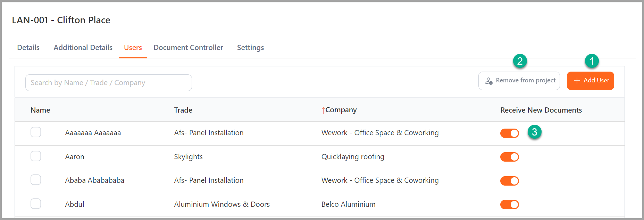
Task: Check the box beside Abdul
Action: pos(36,204)
